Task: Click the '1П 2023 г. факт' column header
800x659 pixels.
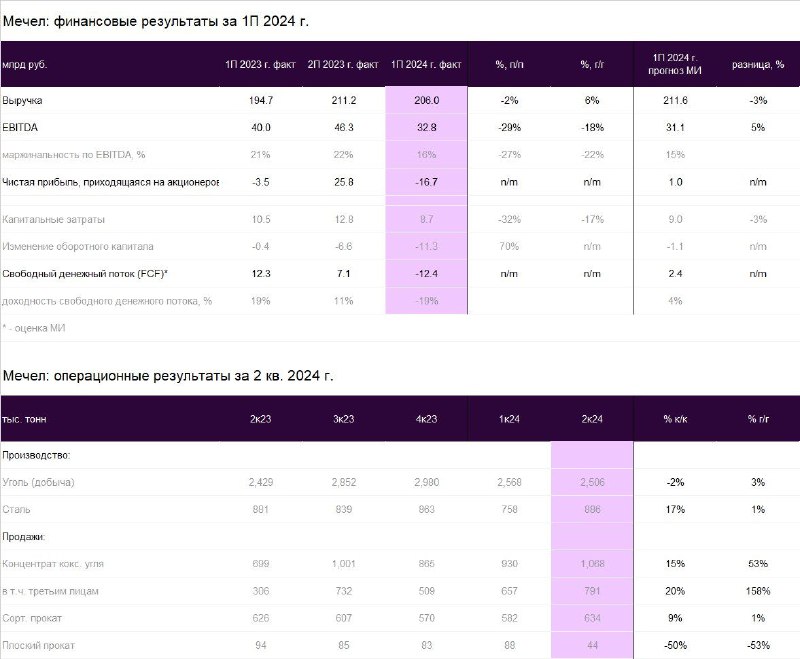Action: 260,65
